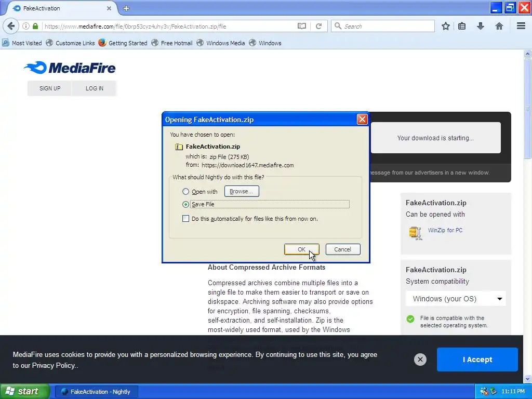Click the URL address bar
Image resolution: width=532 pixels, height=399 pixels.
pyautogui.click(x=170, y=26)
